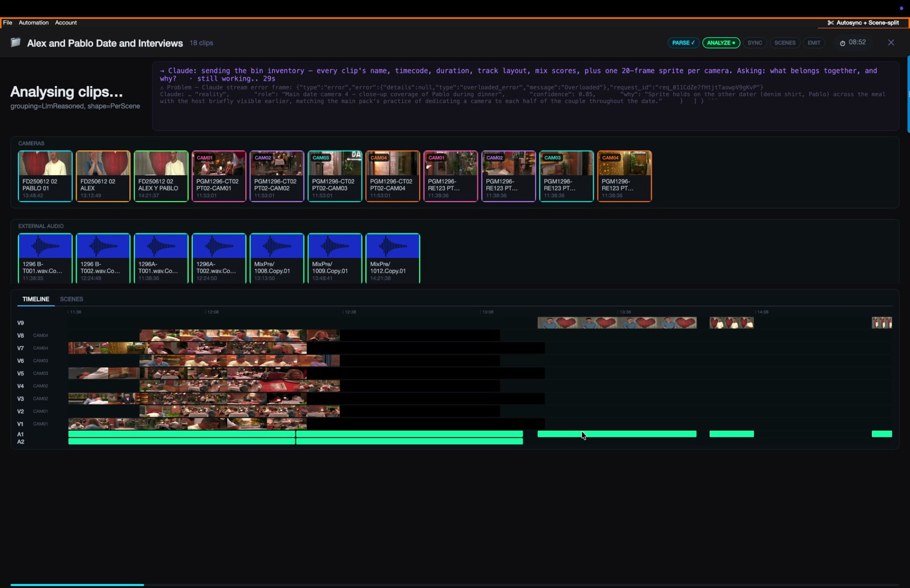
Task: Select the 1296 B-T001.wav audio clip
Action: point(45,259)
